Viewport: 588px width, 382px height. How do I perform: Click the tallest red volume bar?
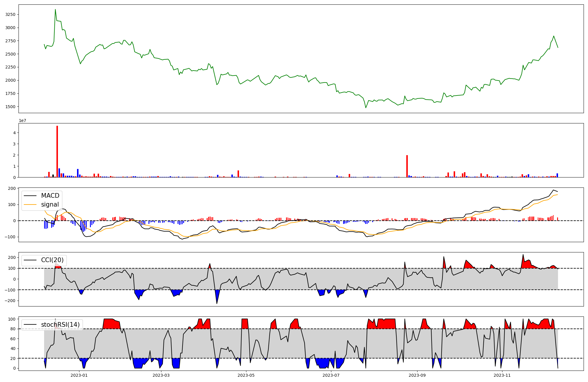tap(57, 151)
